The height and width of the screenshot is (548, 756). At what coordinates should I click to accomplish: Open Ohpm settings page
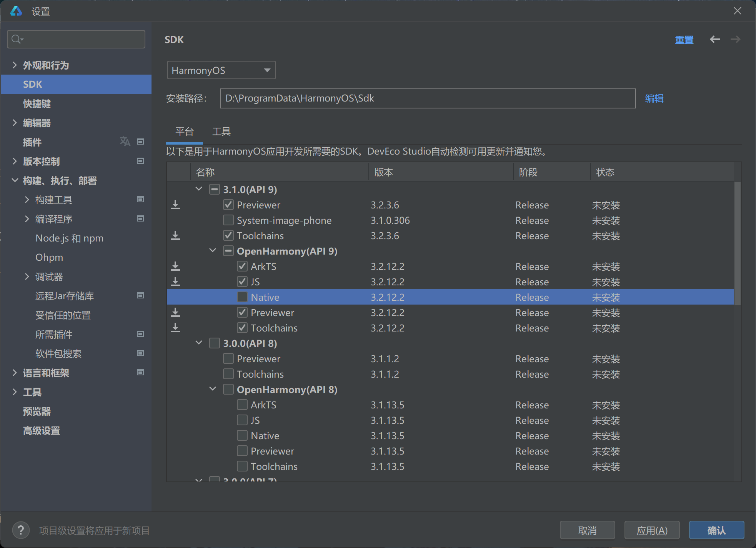(49, 257)
